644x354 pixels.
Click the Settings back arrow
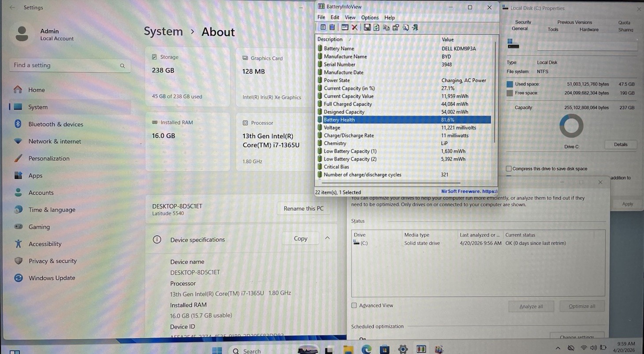tap(12, 7)
